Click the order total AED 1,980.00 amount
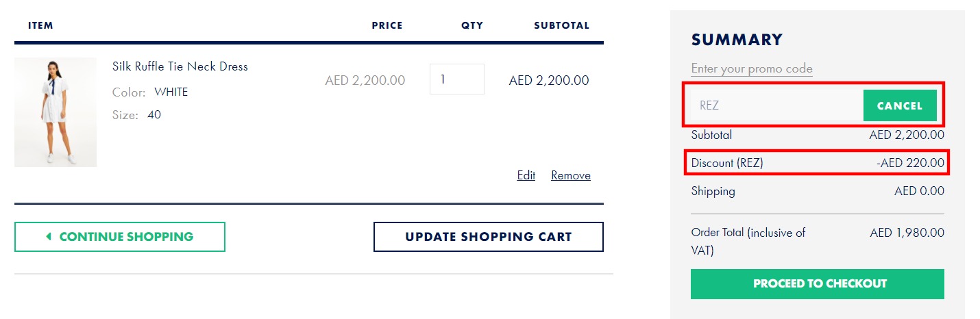This screenshot has height=319, width=980. click(907, 233)
